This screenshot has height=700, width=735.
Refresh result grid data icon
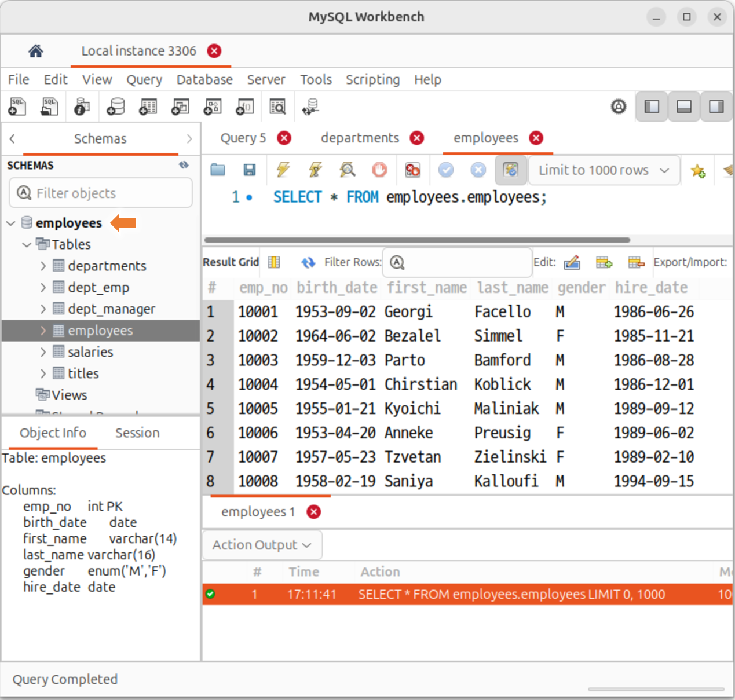(x=308, y=262)
